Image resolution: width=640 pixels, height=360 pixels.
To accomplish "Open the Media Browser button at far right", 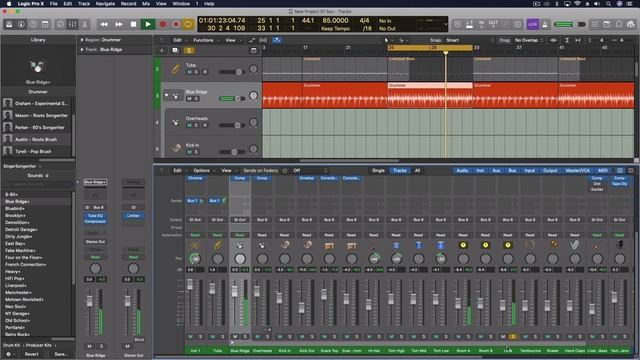I will pyautogui.click(x=631, y=24).
